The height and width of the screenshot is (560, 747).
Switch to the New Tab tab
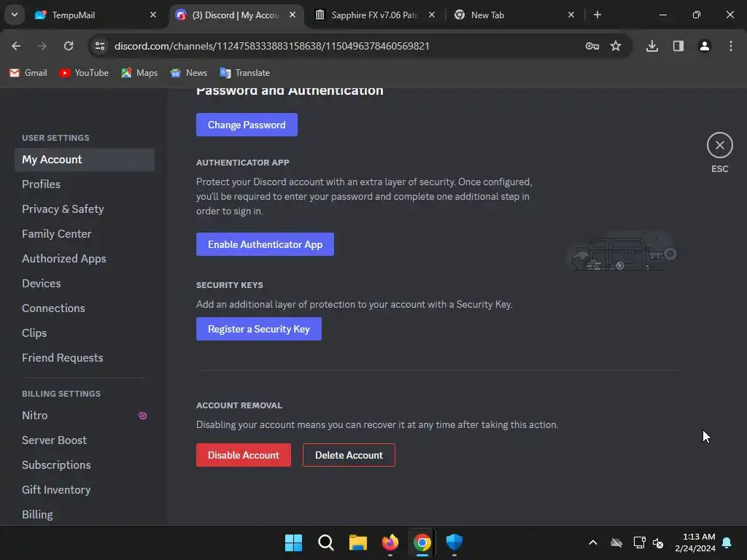514,15
